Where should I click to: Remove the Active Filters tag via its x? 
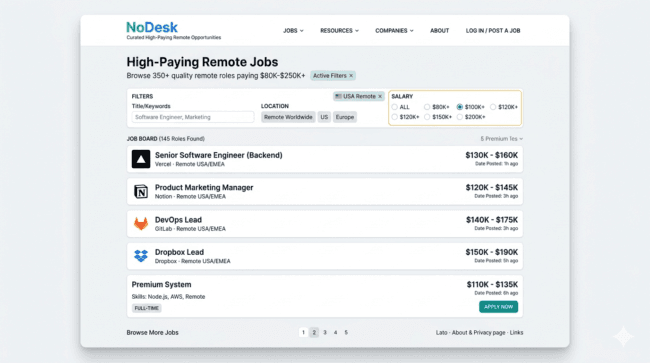click(x=351, y=76)
